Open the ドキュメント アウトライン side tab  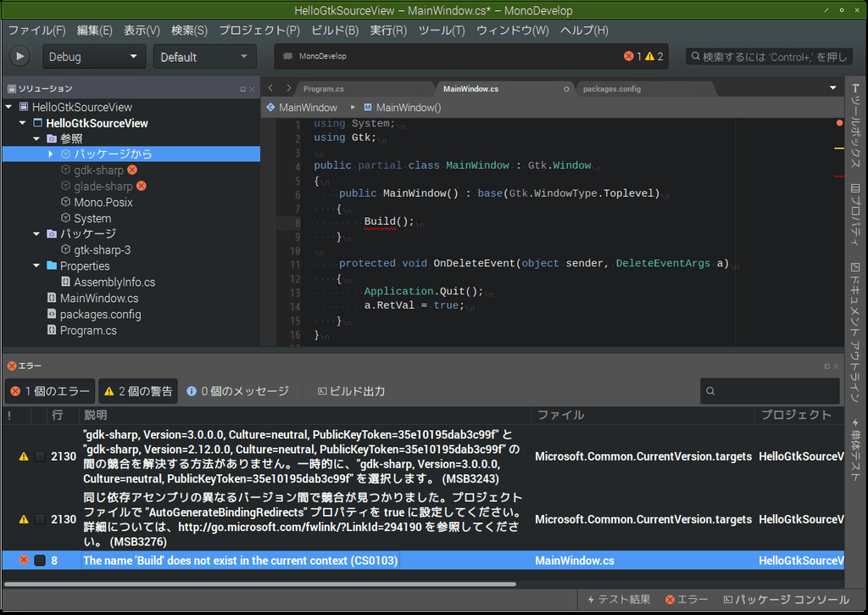(x=856, y=332)
